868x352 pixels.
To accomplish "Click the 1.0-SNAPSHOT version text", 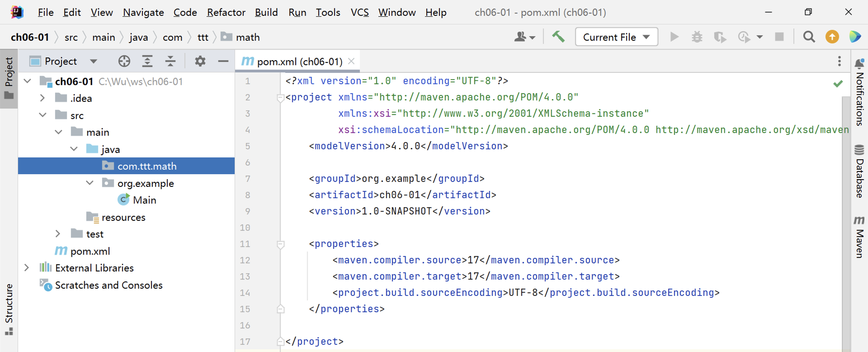I will tap(397, 211).
